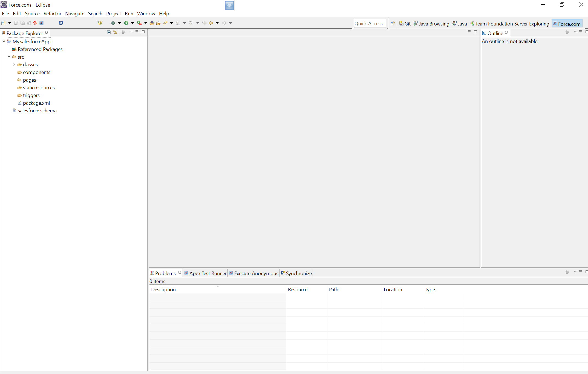Viewport: 588px width, 374px height.
Task: Open the Refactor menu
Action: (52, 14)
